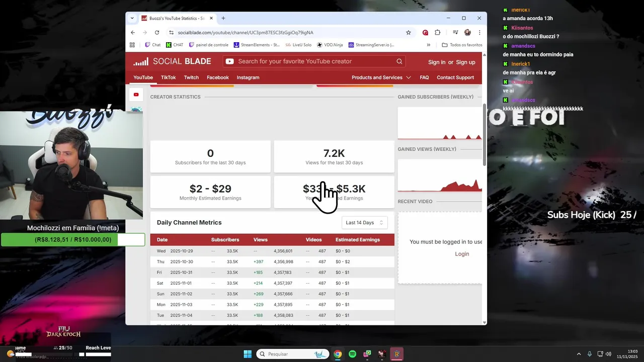Image resolution: width=644 pixels, height=362 pixels.
Task: Expand the Last 14 Days dropdown
Action: [x=365, y=223]
